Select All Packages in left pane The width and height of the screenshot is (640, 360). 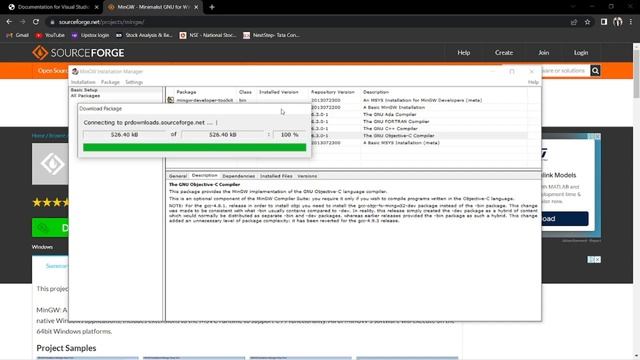point(85,96)
